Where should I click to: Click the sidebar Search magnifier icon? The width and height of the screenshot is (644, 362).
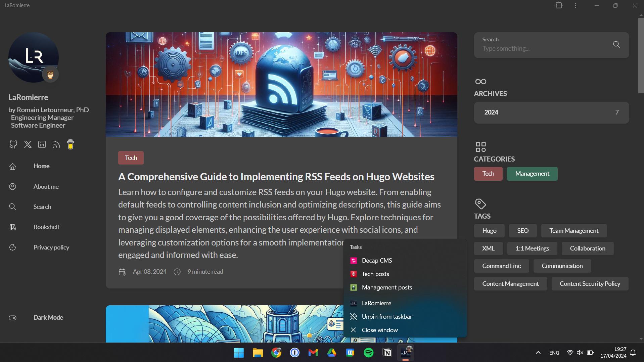pos(13,207)
